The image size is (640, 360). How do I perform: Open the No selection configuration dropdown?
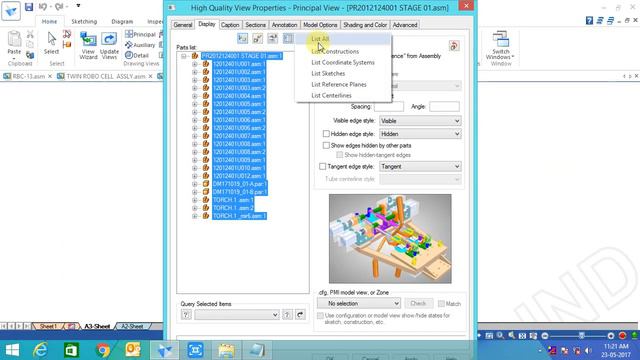pos(359,304)
